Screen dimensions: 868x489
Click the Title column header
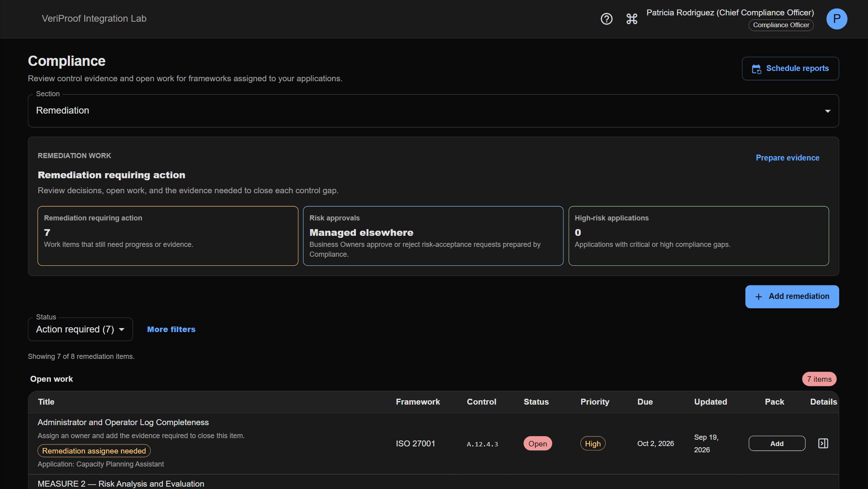click(46, 402)
